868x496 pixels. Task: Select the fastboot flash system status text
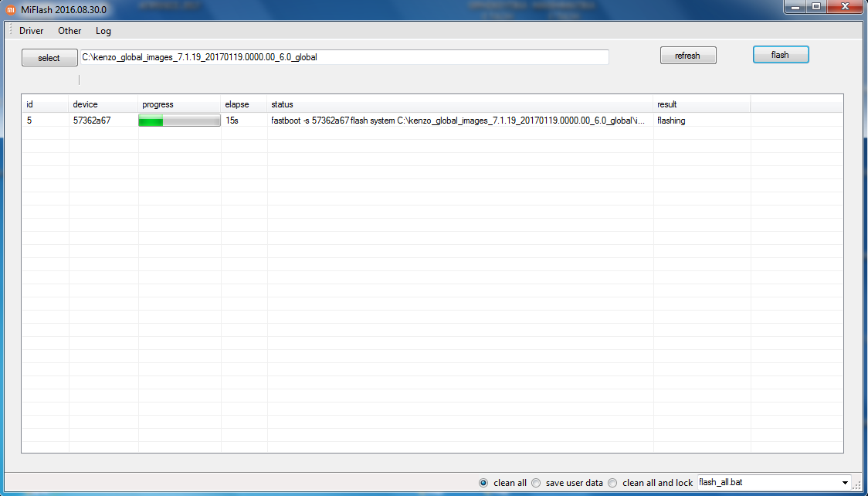(458, 121)
